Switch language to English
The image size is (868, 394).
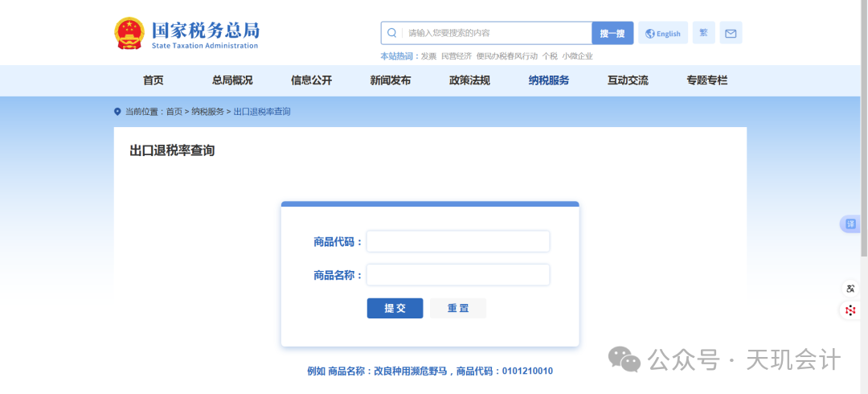tap(663, 33)
